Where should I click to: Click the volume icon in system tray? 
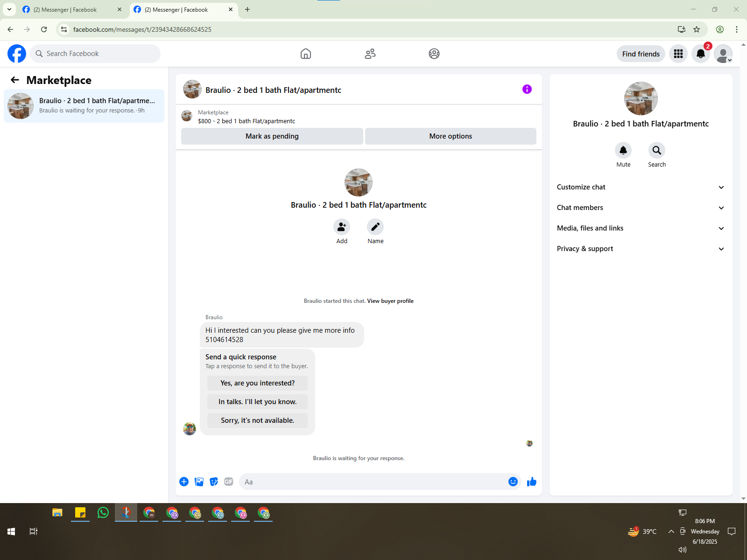click(x=683, y=550)
